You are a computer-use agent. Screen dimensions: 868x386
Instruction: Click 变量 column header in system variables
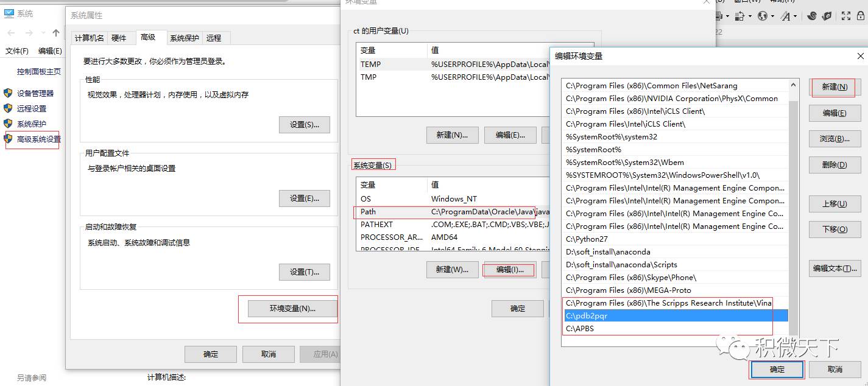tap(392, 184)
